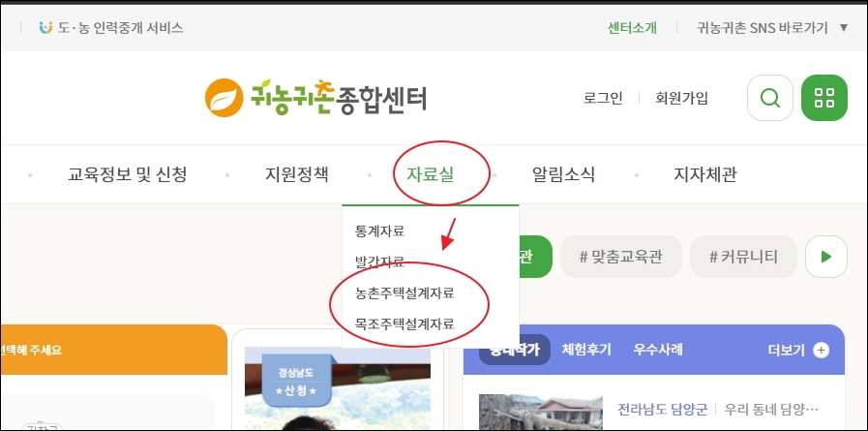Viewport: 868px width, 431px height.
Task: Click the 도·농 인력중개 서비스 icon
Action: pyautogui.click(x=45, y=27)
